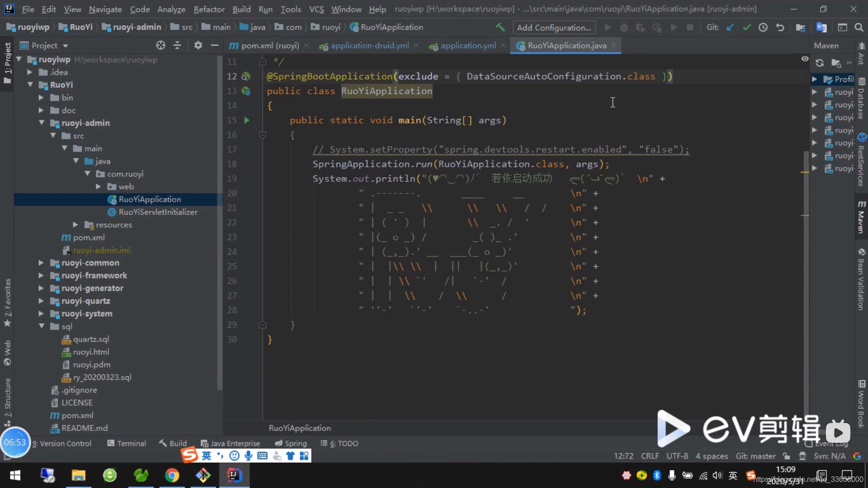The image size is (868, 488).
Task: Switch to the application.yml tab
Action: pyautogui.click(x=468, y=46)
